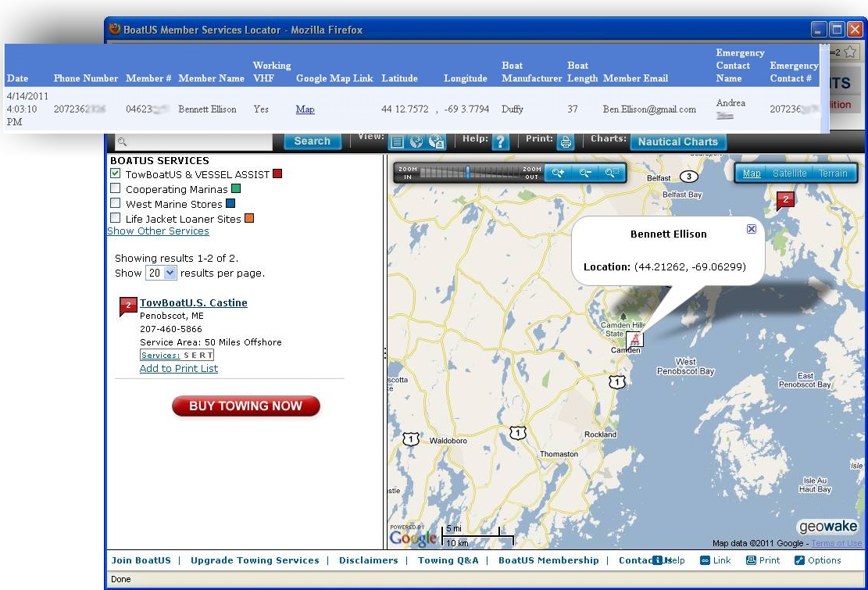868x590 pixels.
Task: Activate the zoom-to-area magnifier icon
Action: (x=611, y=173)
